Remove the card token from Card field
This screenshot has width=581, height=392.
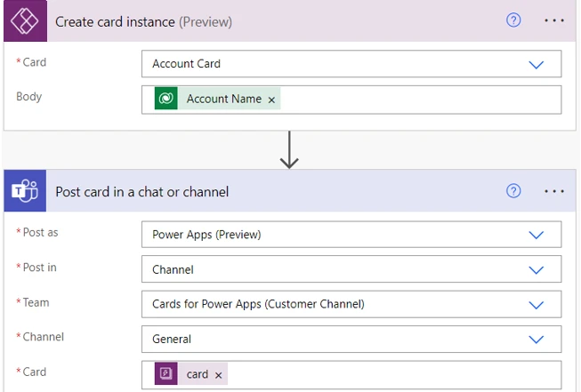218,375
